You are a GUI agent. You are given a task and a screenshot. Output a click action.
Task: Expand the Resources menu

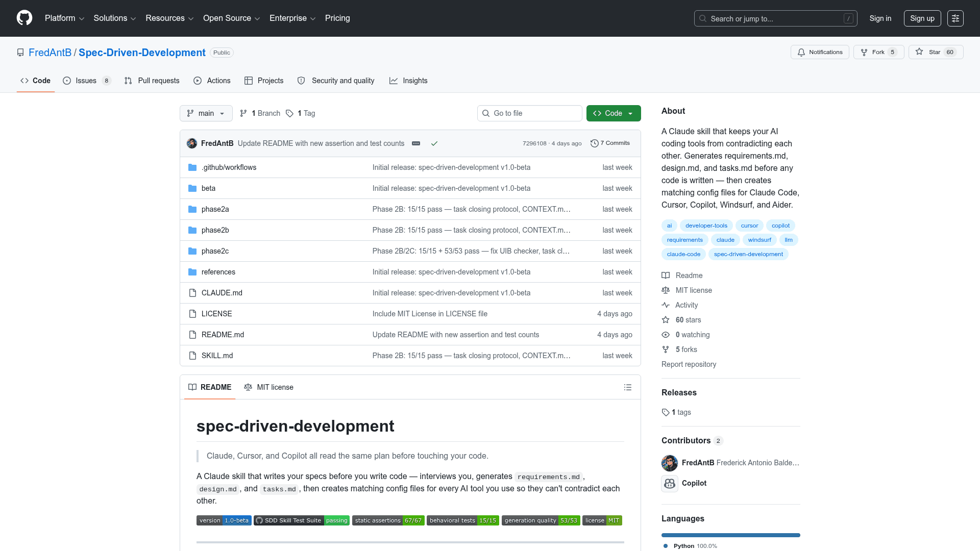click(169, 18)
